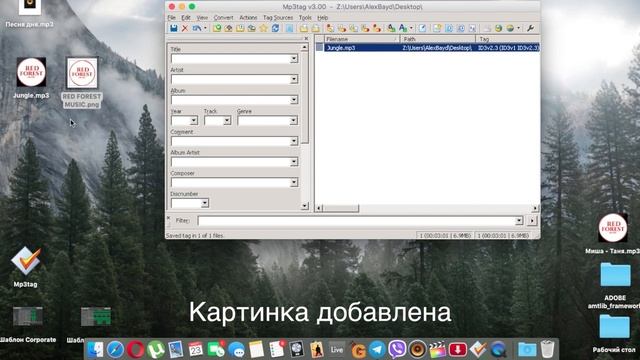Click the Telegram icon in the dock
640x360 pixels.
(x=377, y=350)
